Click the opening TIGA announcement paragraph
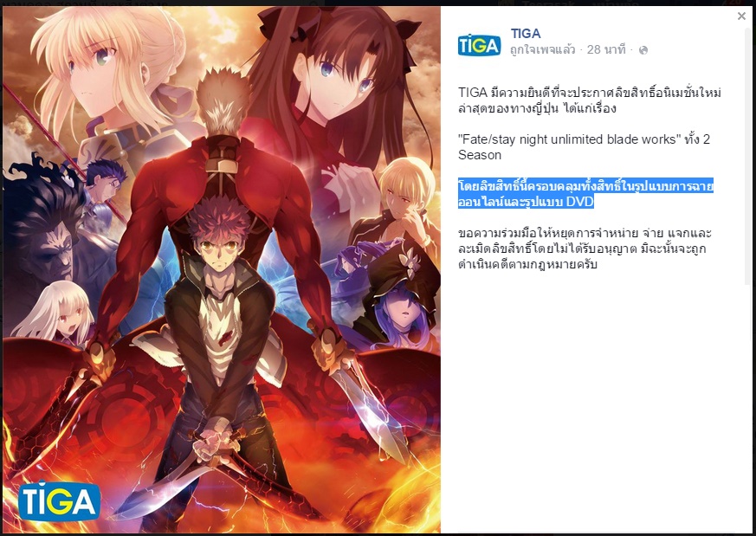 [589, 100]
